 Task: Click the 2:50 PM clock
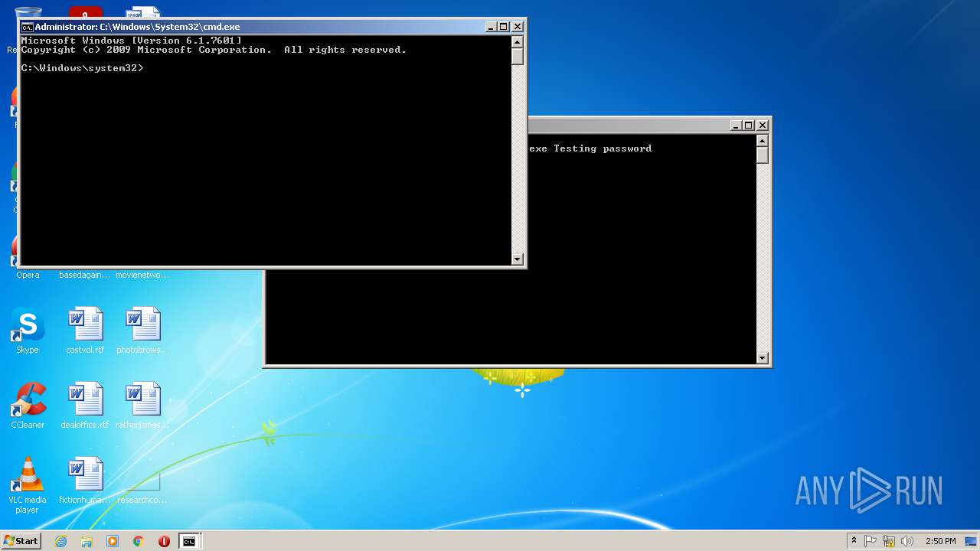(x=940, y=541)
